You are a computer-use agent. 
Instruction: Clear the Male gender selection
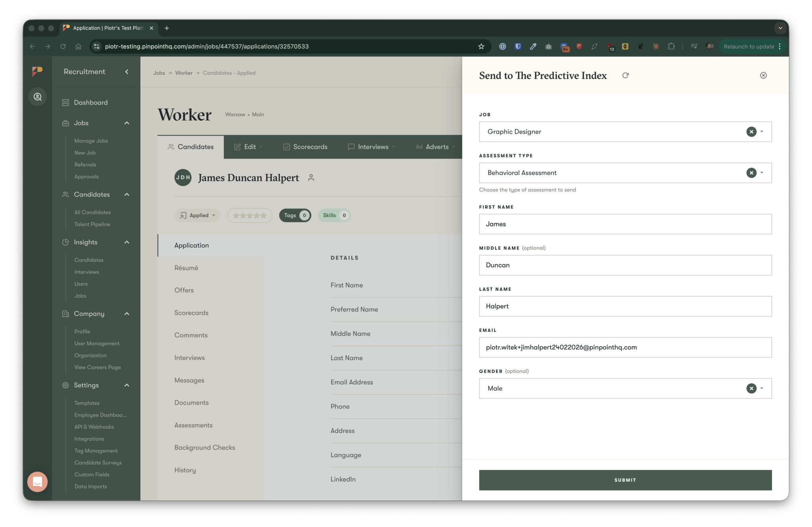[751, 389]
